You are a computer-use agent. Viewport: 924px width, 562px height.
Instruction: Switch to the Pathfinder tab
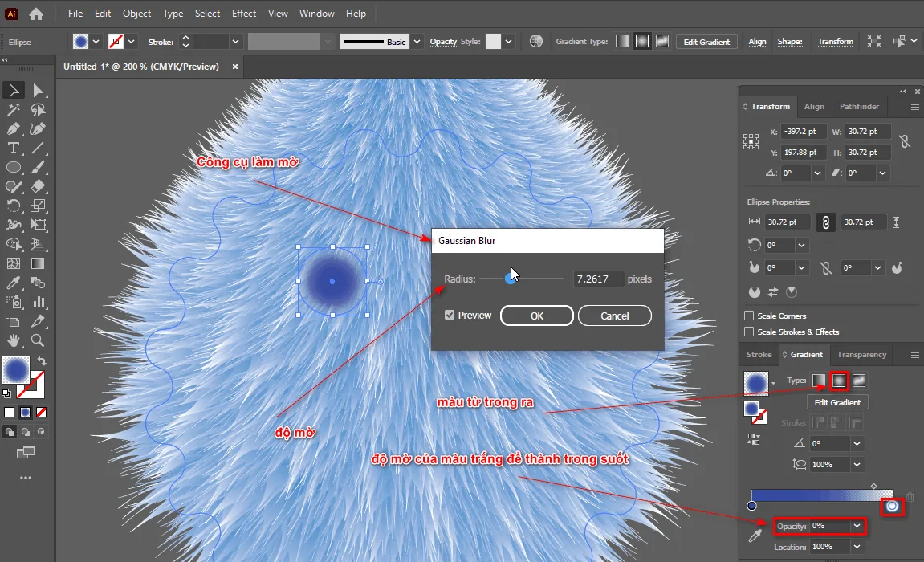859,106
